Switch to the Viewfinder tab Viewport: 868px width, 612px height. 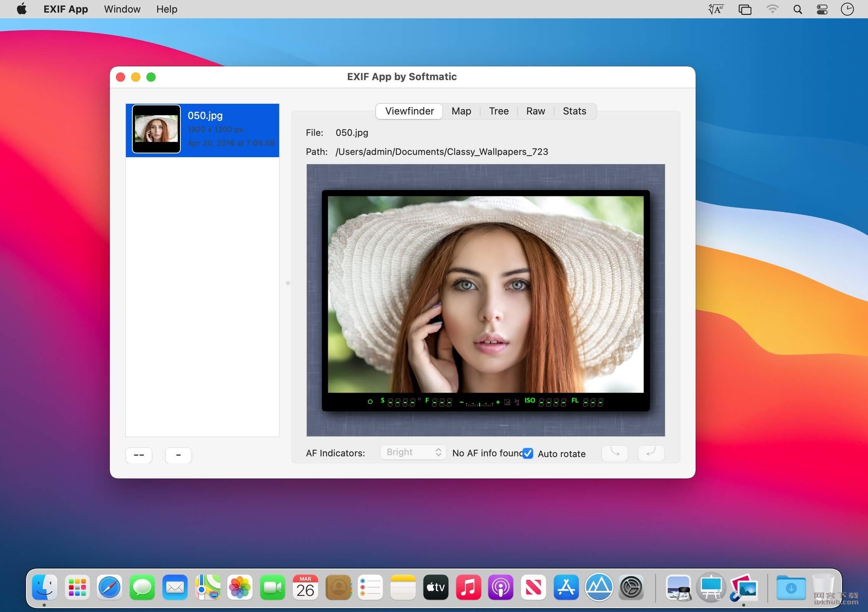click(x=409, y=111)
